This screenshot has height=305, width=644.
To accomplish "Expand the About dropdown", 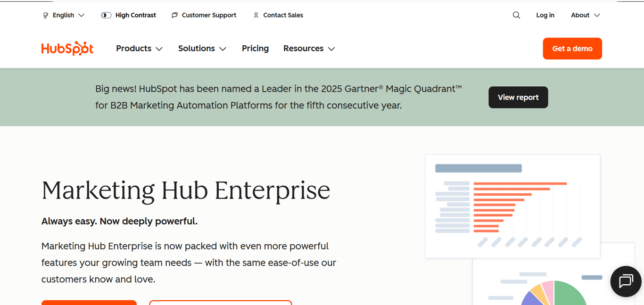I will pyautogui.click(x=586, y=15).
